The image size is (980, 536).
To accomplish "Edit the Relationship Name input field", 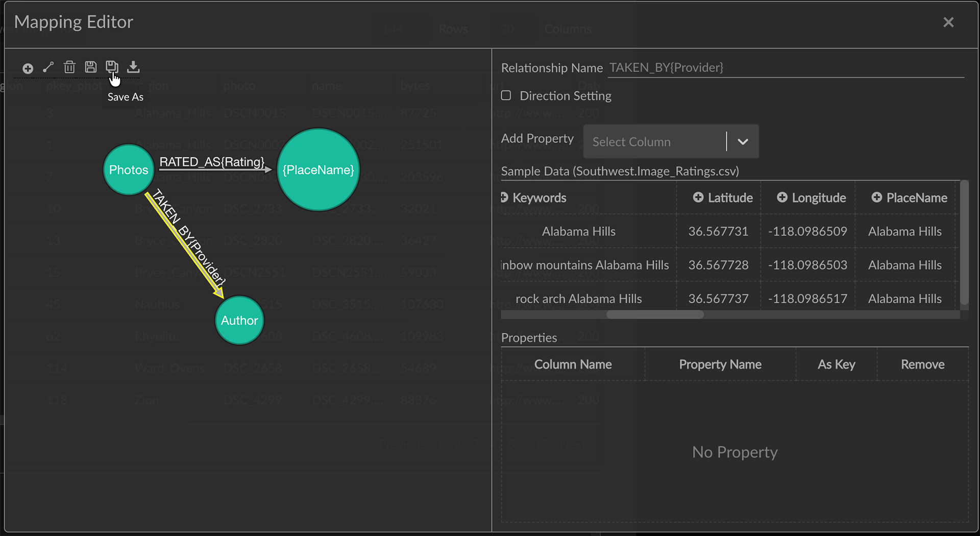I will coord(785,68).
